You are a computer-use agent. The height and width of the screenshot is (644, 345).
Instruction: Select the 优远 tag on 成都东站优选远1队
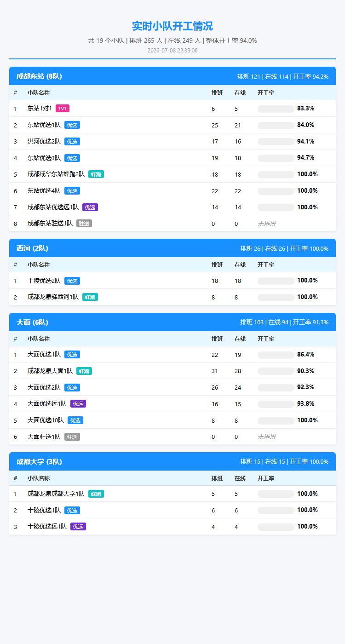pyautogui.click(x=90, y=207)
